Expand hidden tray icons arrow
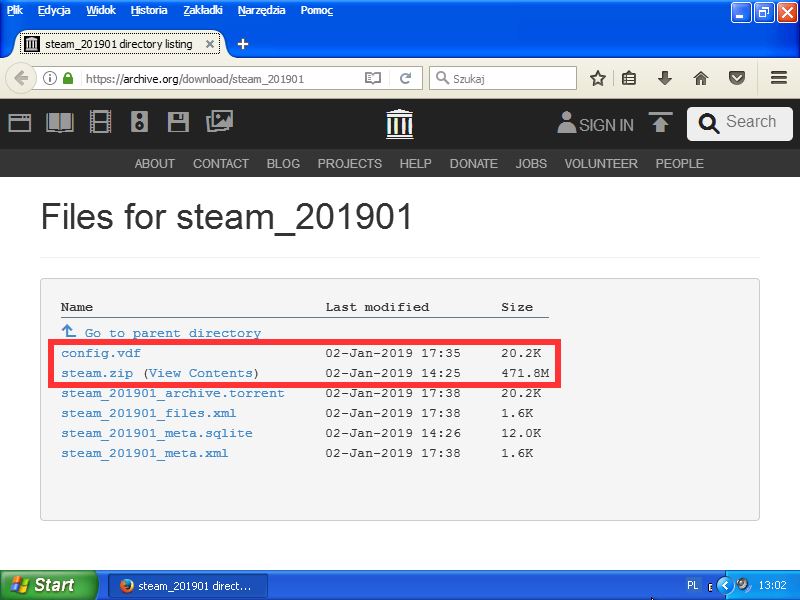 coord(724,585)
